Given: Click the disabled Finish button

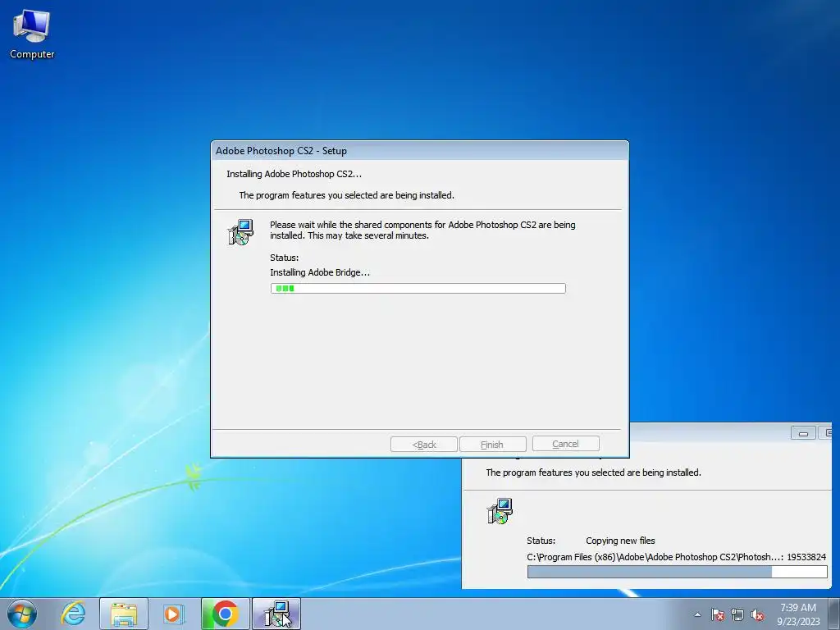Looking at the screenshot, I should pos(492,445).
